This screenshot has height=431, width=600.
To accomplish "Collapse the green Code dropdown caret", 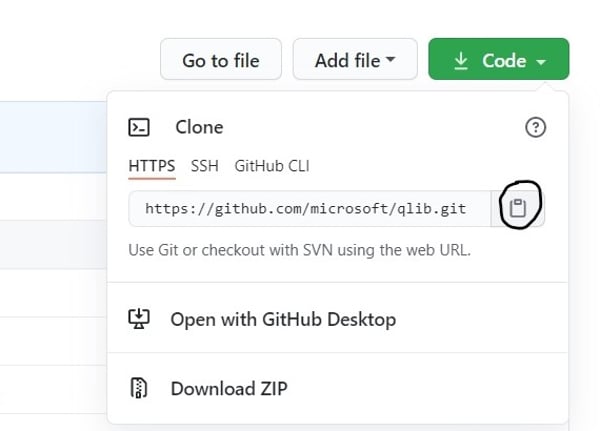I will (541, 62).
